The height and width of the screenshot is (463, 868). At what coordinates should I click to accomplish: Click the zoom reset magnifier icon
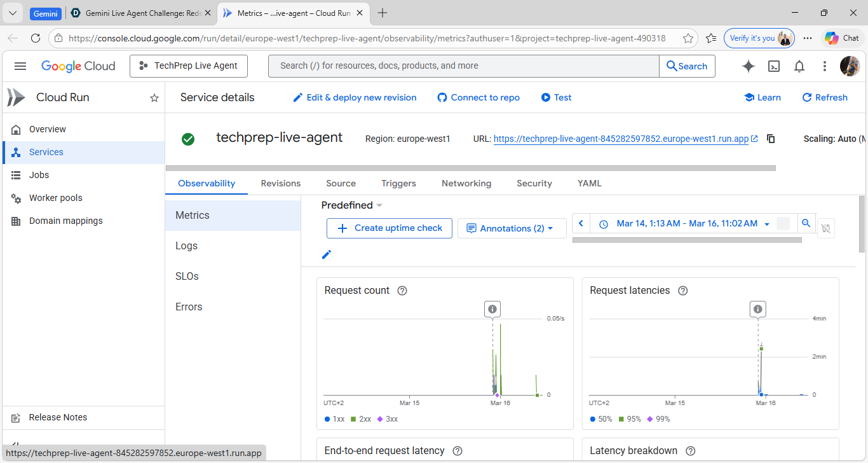coord(806,223)
